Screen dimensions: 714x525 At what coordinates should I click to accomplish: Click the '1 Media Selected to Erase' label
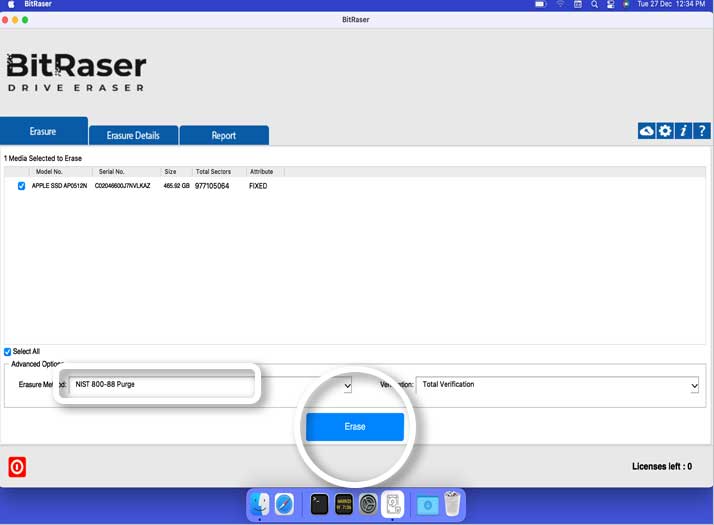pos(43,158)
